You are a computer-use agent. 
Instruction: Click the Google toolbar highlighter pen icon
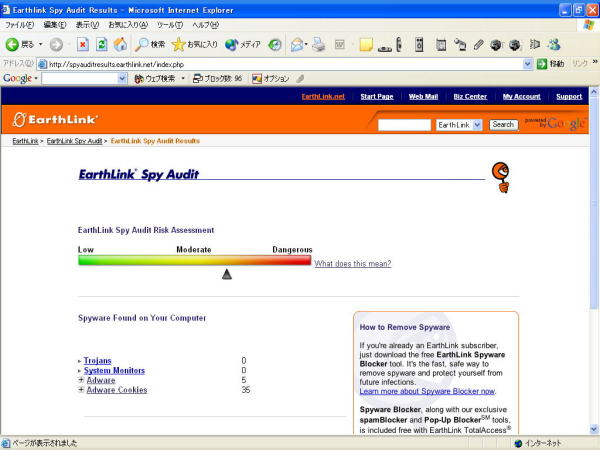click(300, 78)
